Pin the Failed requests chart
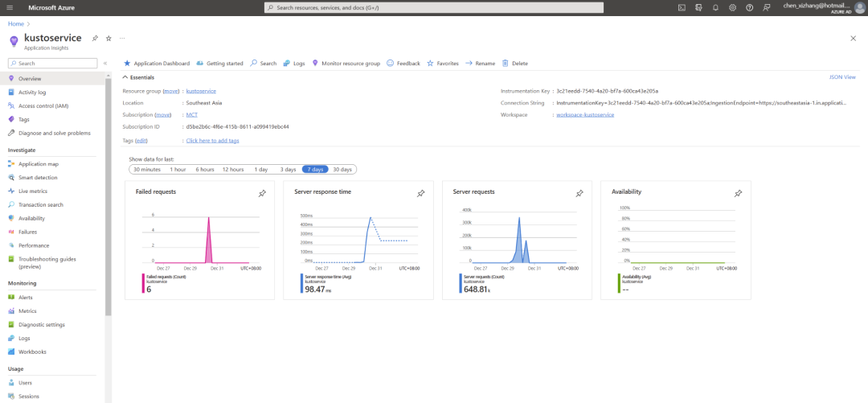868x403 pixels. click(262, 194)
